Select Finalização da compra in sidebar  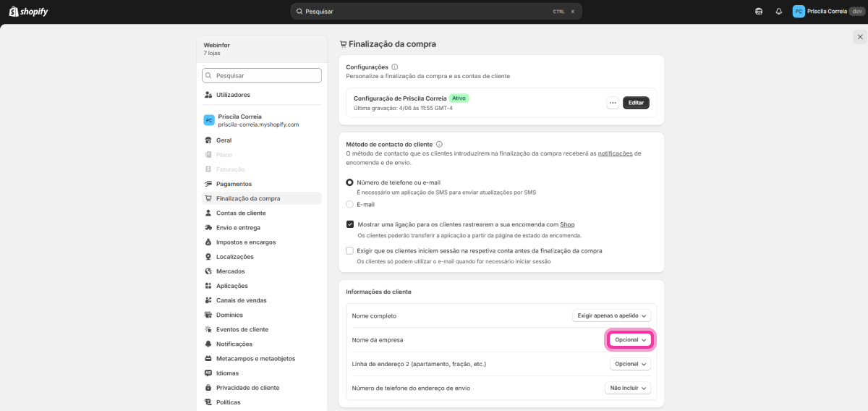262,198
